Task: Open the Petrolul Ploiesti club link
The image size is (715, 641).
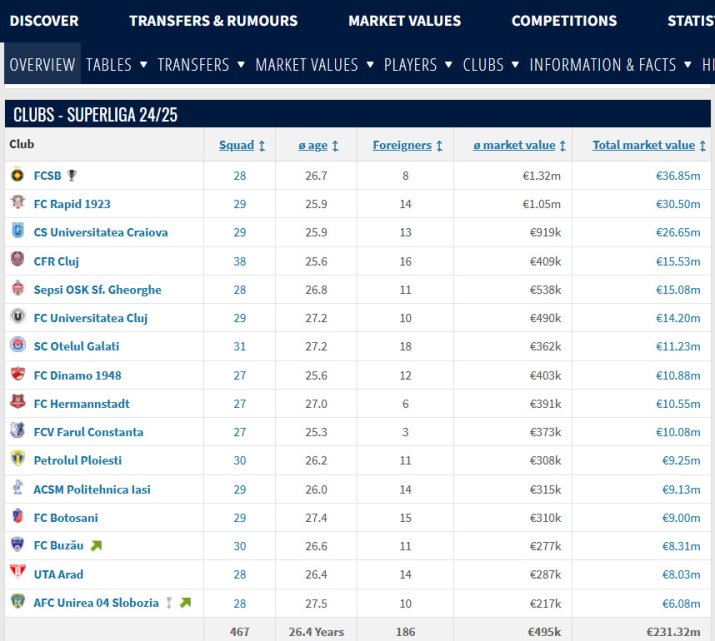Action: pos(78,460)
